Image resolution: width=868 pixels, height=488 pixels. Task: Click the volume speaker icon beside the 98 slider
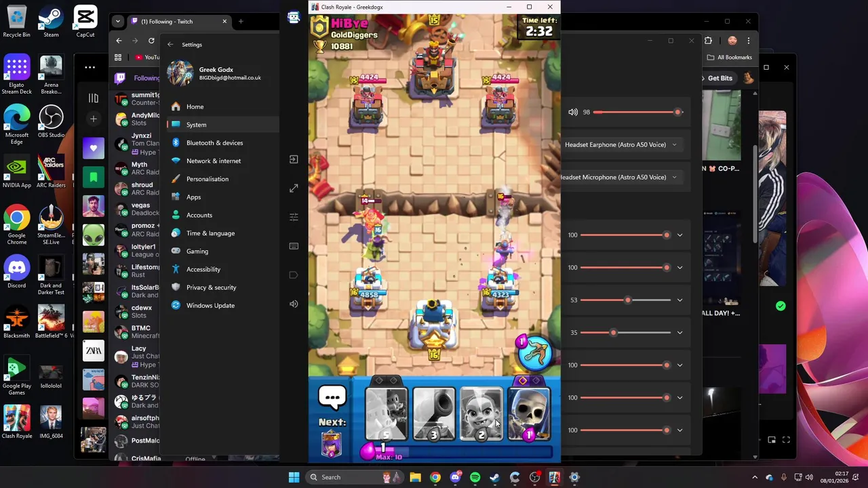573,112
